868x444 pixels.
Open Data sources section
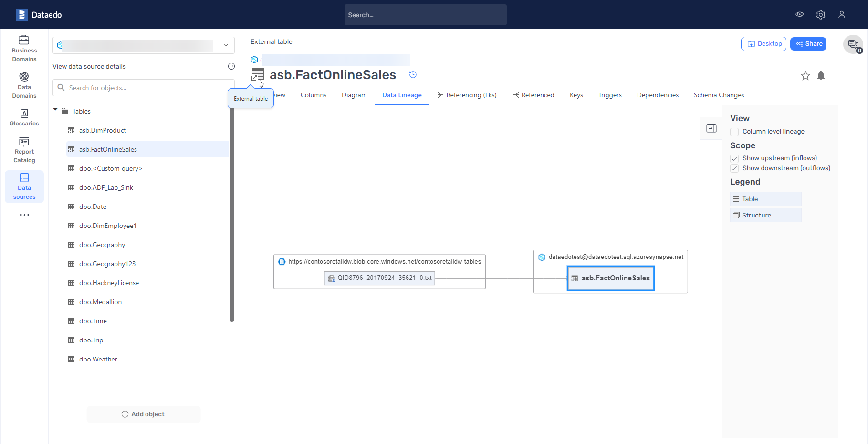point(24,186)
